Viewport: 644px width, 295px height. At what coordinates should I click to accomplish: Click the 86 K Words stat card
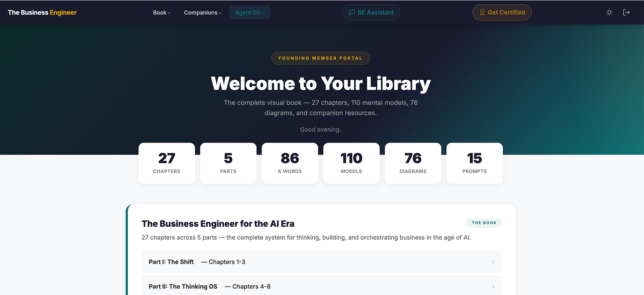(290, 163)
